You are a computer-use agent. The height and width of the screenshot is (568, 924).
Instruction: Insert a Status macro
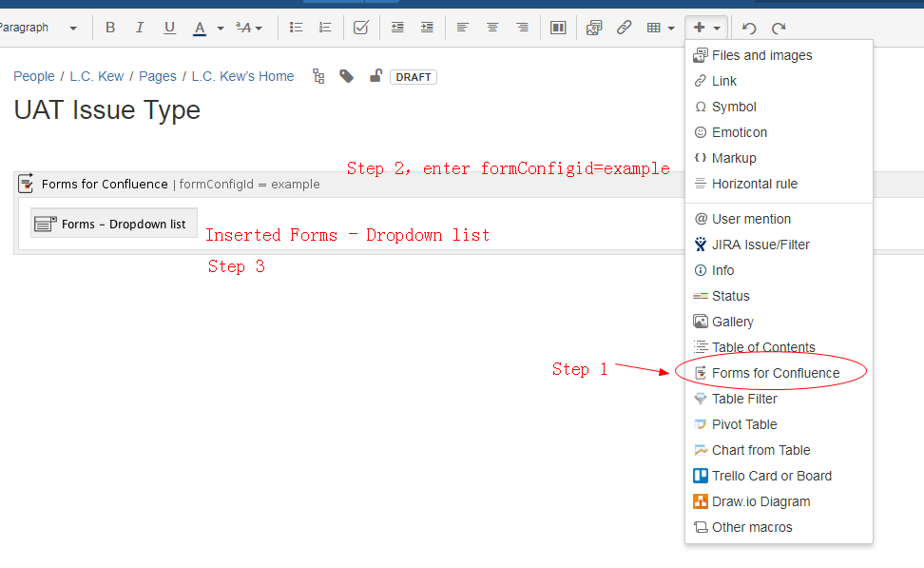[x=779, y=296]
